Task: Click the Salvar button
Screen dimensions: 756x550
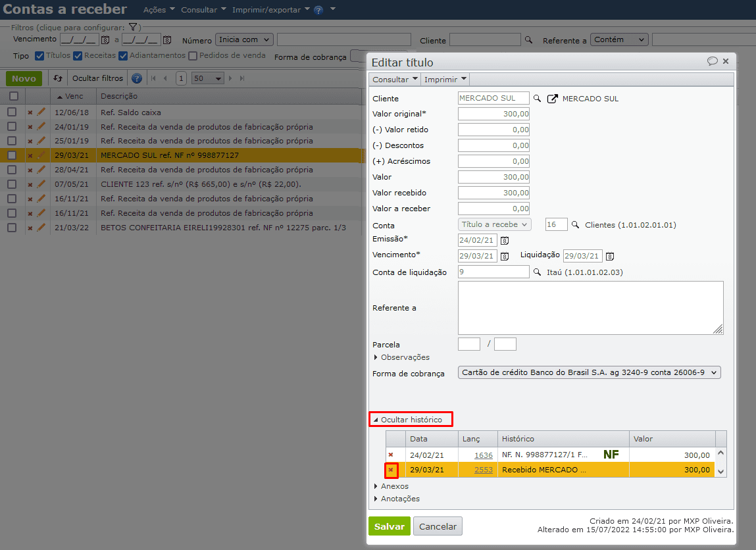Action: click(390, 526)
